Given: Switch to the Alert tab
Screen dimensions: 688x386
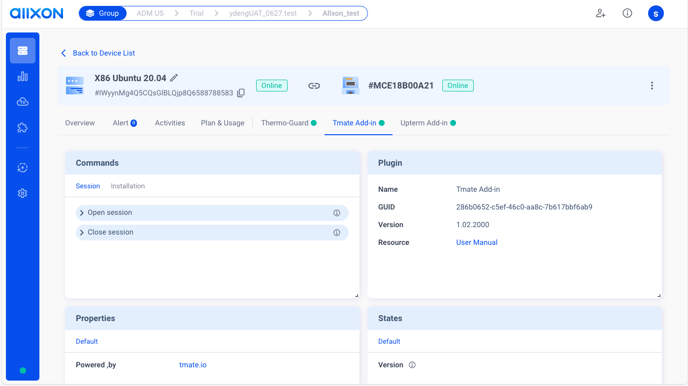Looking at the screenshot, I should (125, 123).
